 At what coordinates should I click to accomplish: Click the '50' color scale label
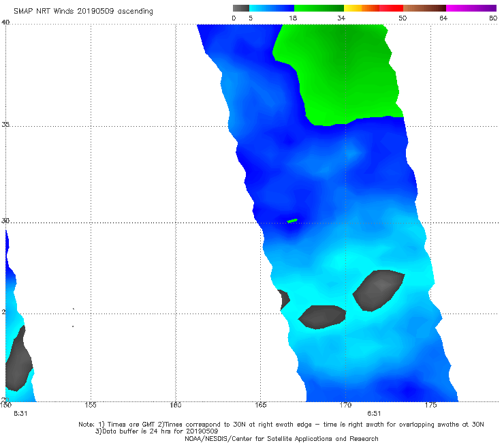click(403, 18)
